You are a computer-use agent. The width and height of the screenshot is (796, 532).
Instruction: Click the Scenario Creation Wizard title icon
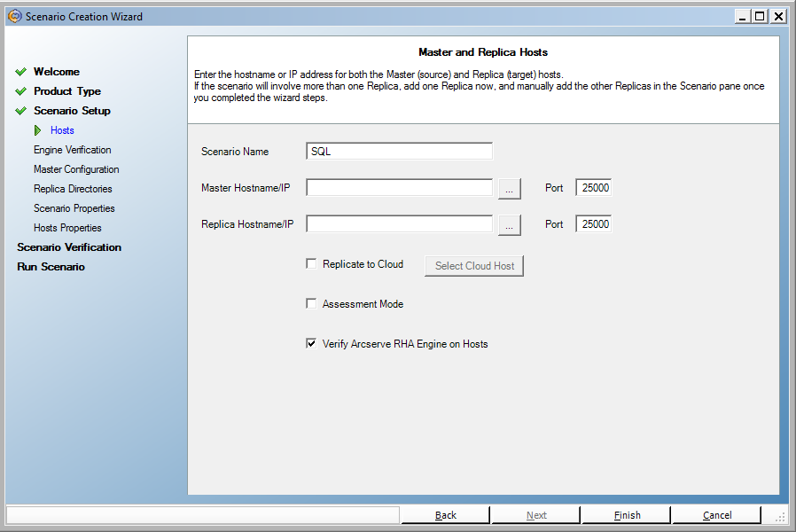pyautogui.click(x=15, y=16)
